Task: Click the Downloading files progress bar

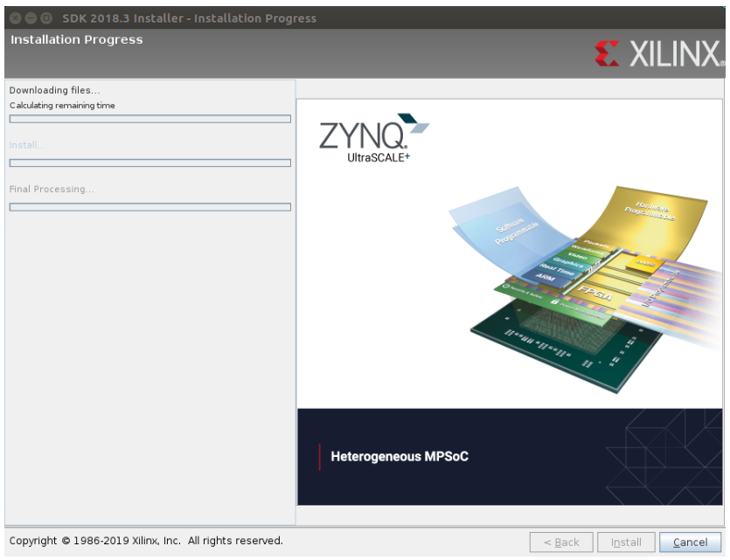Action: click(149, 119)
